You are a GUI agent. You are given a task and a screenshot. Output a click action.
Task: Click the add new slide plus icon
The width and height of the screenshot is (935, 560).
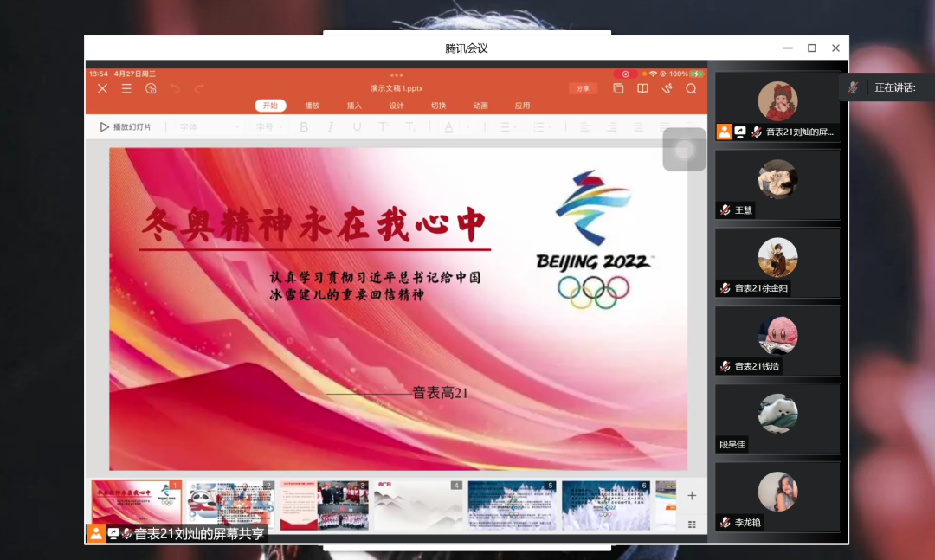[692, 496]
